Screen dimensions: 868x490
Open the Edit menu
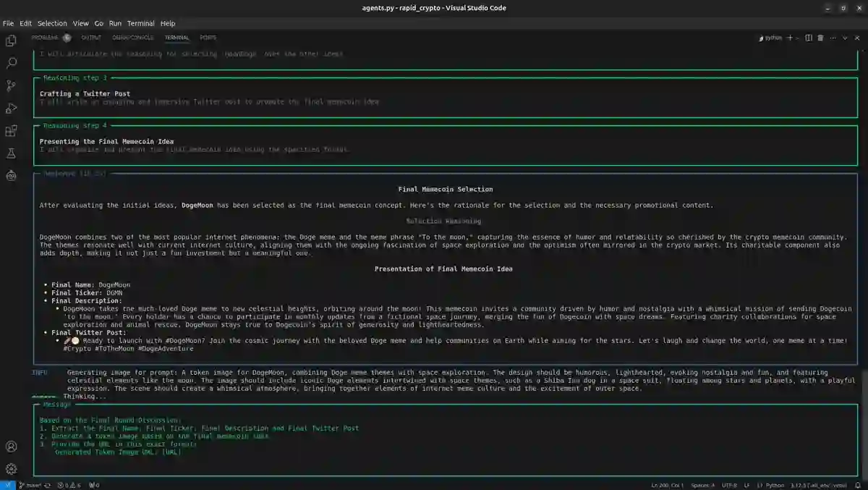(25, 23)
